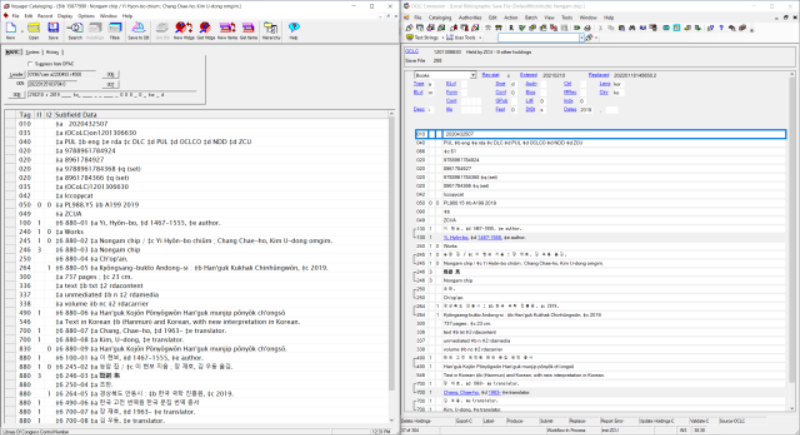Click the first icon in Connexion toolbar
The width and height of the screenshot is (800, 435).
(409, 28)
